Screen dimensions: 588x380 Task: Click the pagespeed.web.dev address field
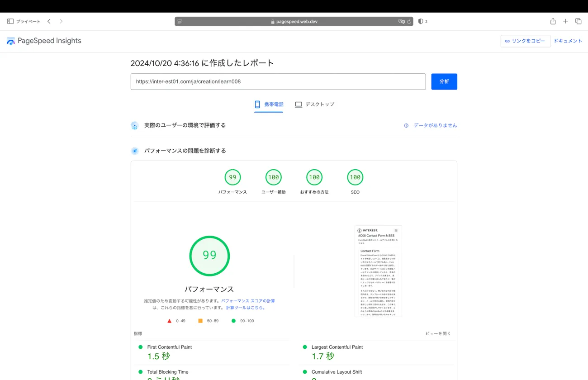coord(294,21)
